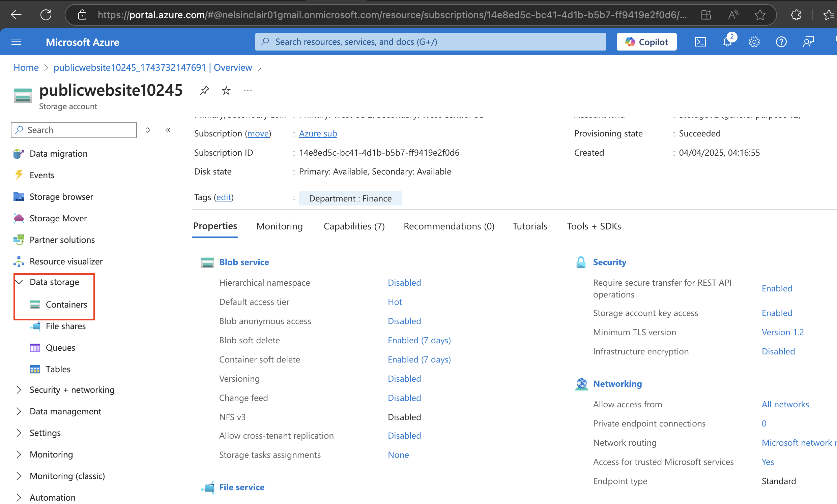Viewport: 837px width, 504px height.
Task: Go back with the browser back arrow
Action: pyautogui.click(x=16, y=14)
